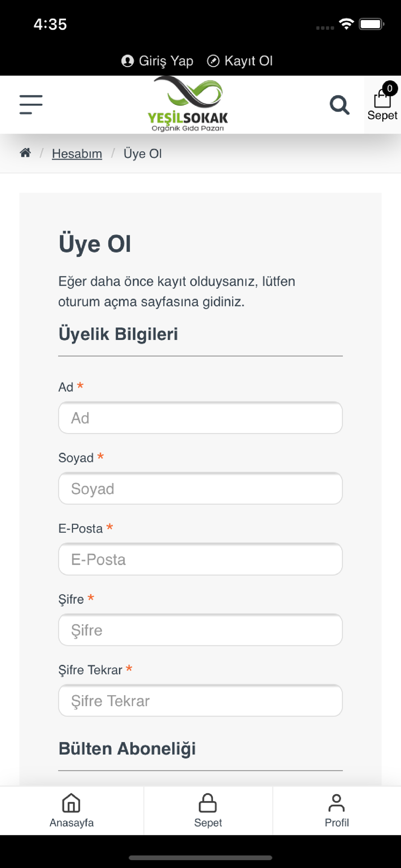Tap the YeşilSokak logo
The height and width of the screenshot is (868, 401).
(187, 104)
